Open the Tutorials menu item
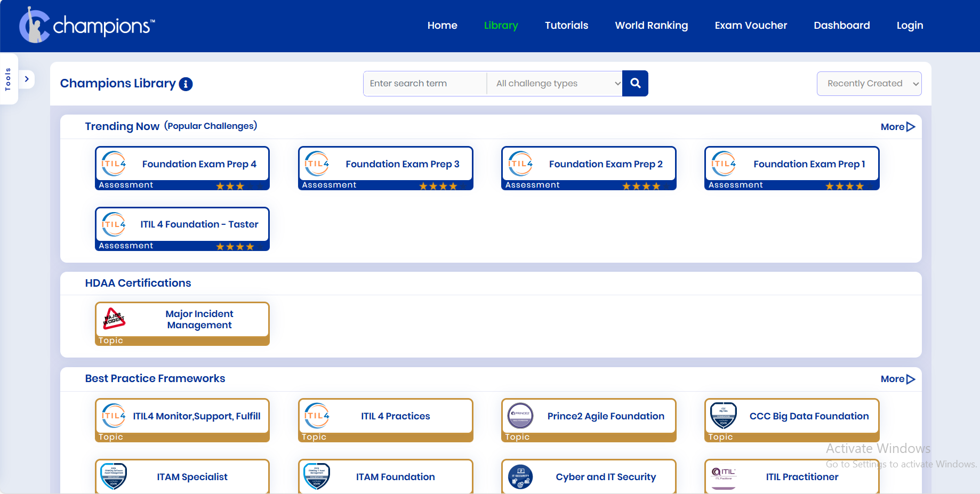The width and height of the screenshot is (980, 494). pos(566,26)
